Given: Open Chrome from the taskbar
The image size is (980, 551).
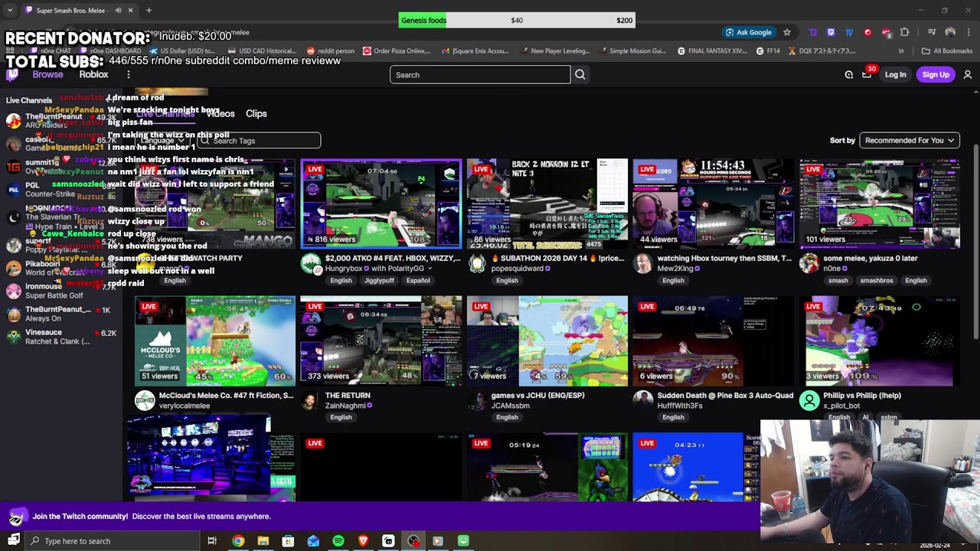Looking at the screenshot, I should [x=238, y=541].
